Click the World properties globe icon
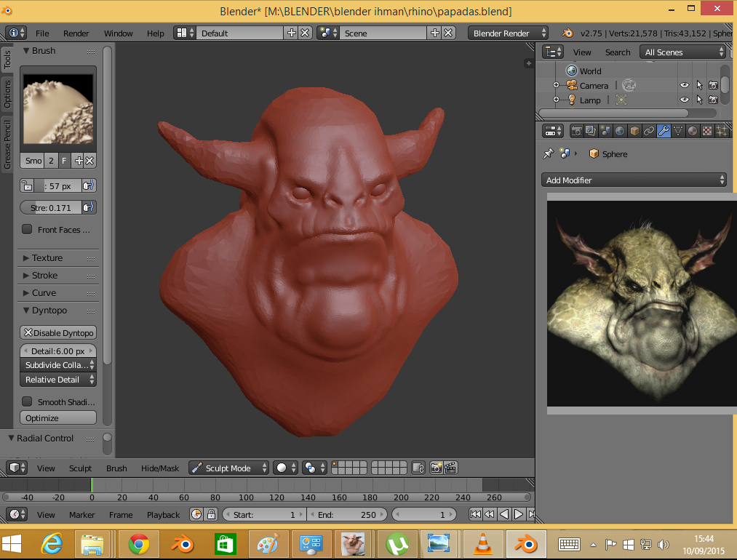Screen dimensions: 737x560 pyautogui.click(x=620, y=131)
